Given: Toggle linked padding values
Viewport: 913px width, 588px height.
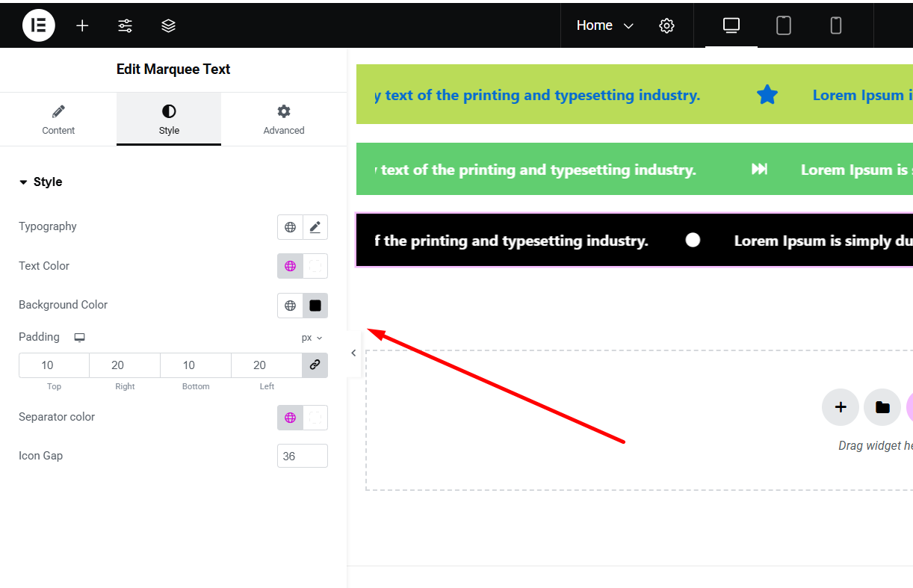Looking at the screenshot, I should 315,365.
